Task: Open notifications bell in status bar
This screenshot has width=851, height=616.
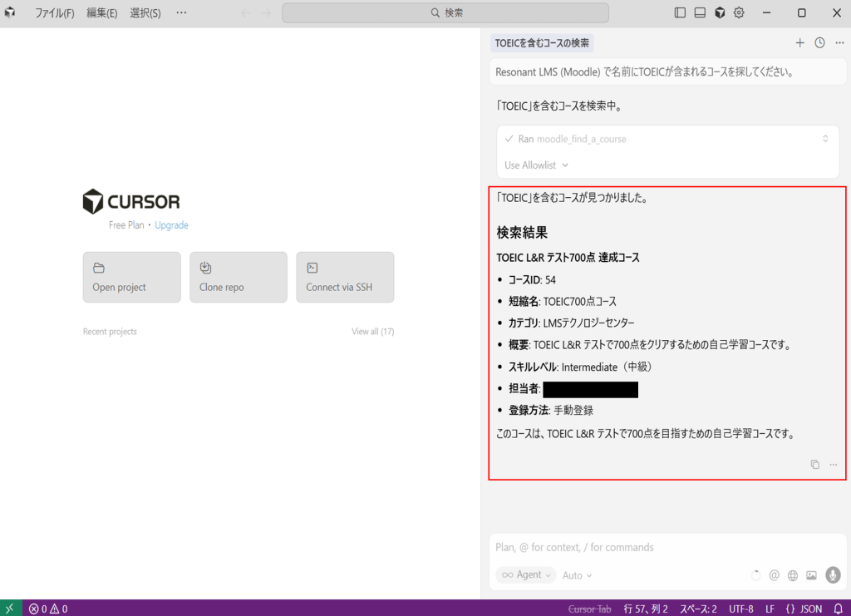Action: point(838,609)
